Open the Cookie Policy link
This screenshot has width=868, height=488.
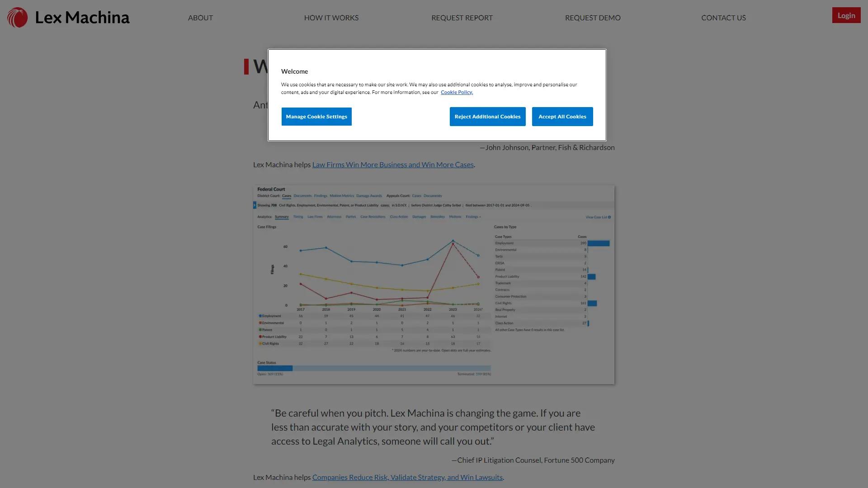[456, 92]
